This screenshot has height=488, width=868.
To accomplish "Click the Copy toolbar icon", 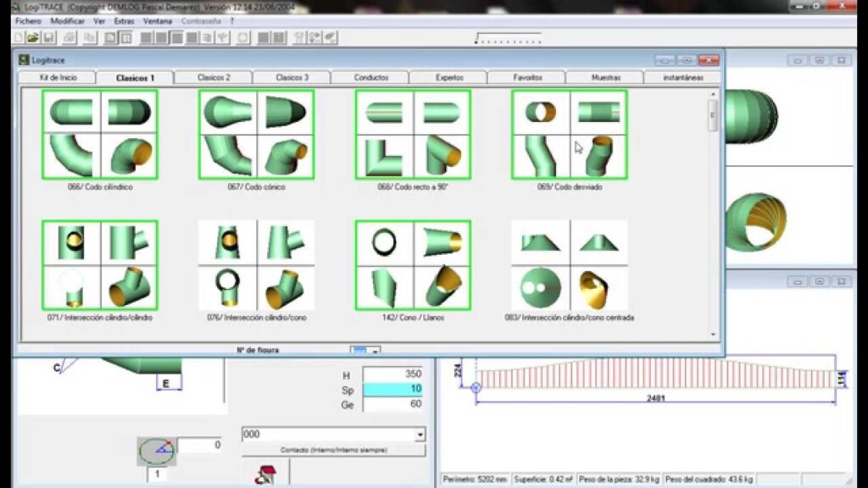I will pyautogui.click(x=89, y=37).
